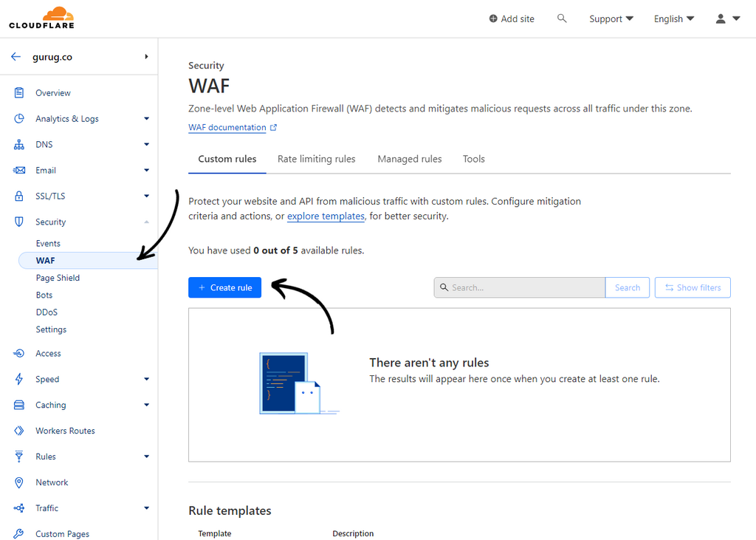Click the Add site link
Screen dimensions: 756x540
pos(512,18)
